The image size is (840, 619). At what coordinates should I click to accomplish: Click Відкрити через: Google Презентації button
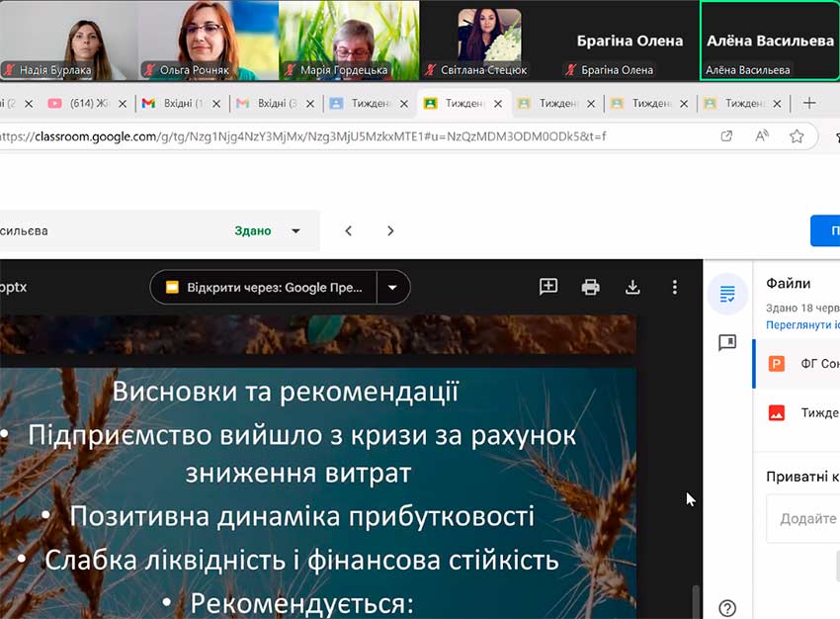point(264,288)
